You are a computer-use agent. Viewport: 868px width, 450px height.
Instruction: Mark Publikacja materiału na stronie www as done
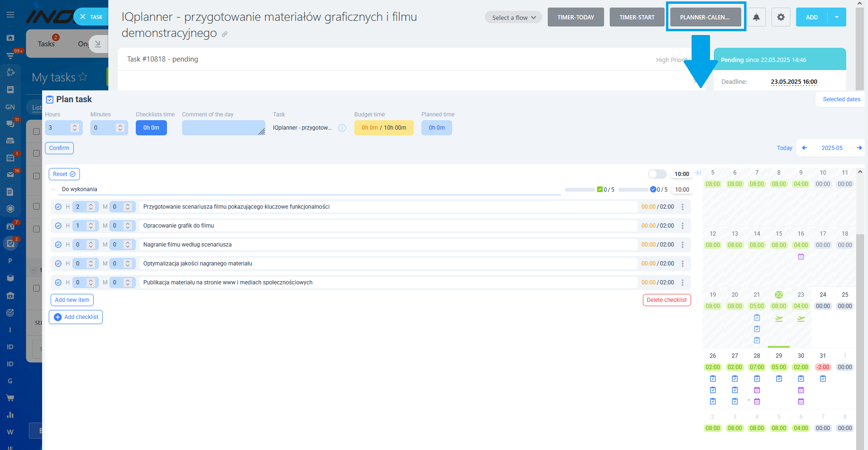tap(58, 282)
